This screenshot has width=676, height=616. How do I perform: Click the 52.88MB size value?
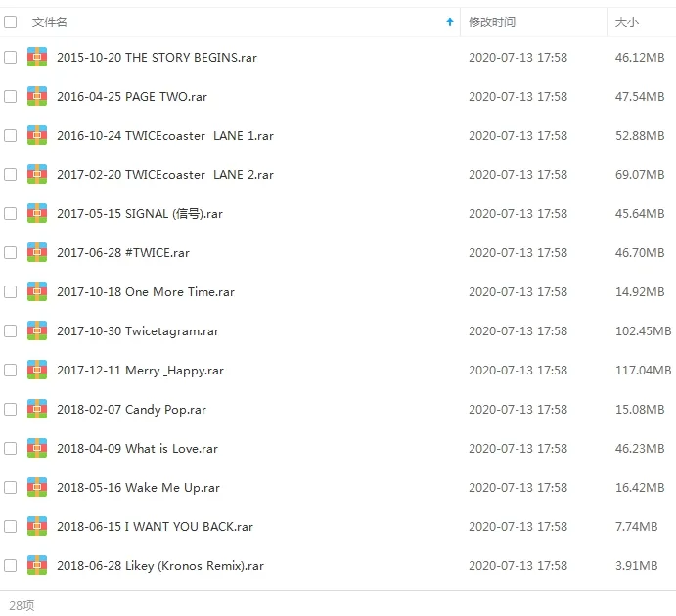(640, 135)
